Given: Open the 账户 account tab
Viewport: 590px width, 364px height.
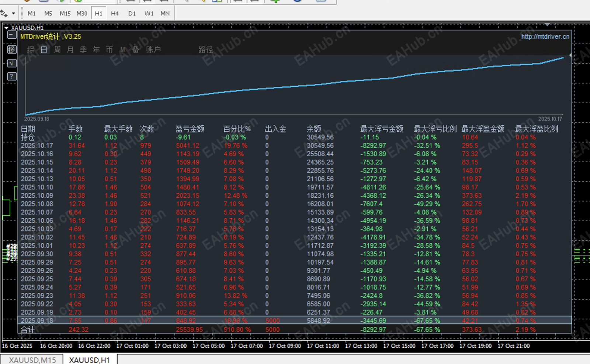Looking at the screenshot, I should tap(153, 49).
